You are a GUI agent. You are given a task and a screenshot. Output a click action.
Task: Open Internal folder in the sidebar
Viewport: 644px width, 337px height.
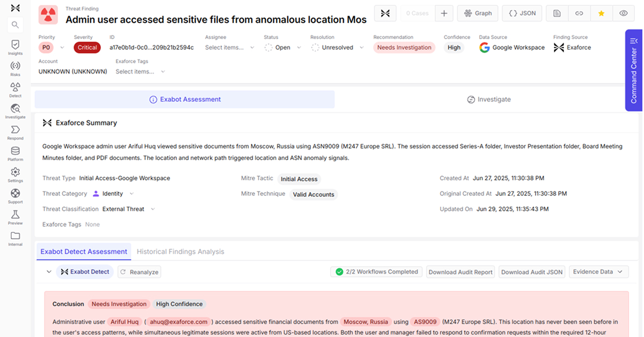coord(15,238)
